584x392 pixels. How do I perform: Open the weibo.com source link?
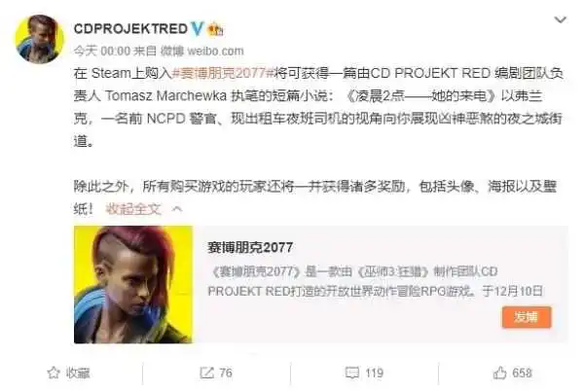(x=215, y=51)
